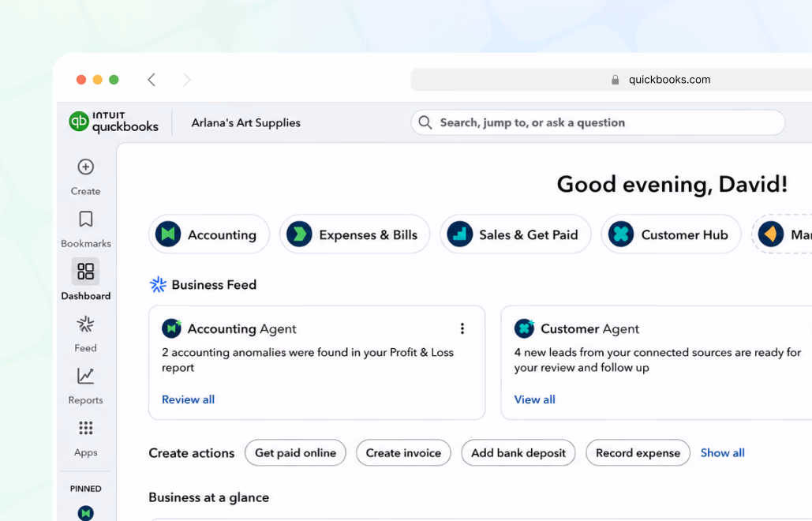Image resolution: width=812 pixels, height=521 pixels.
Task: Click Review all in Accounting Agent card
Action: pyautogui.click(x=188, y=399)
